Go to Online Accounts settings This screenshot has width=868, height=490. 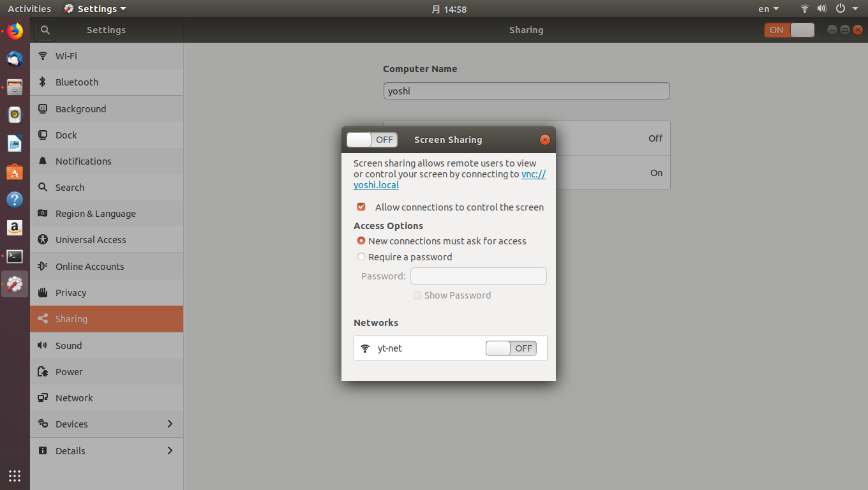pos(107,267)
